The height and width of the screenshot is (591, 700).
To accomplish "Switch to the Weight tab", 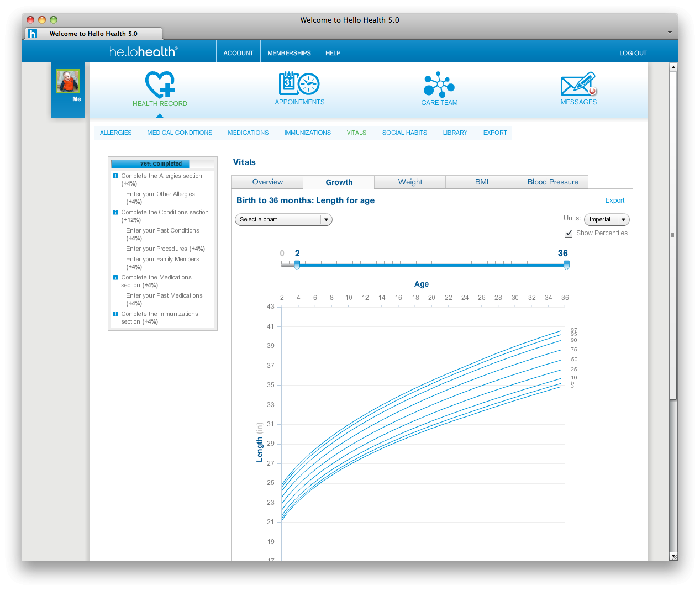I will (x=409, y=182).
